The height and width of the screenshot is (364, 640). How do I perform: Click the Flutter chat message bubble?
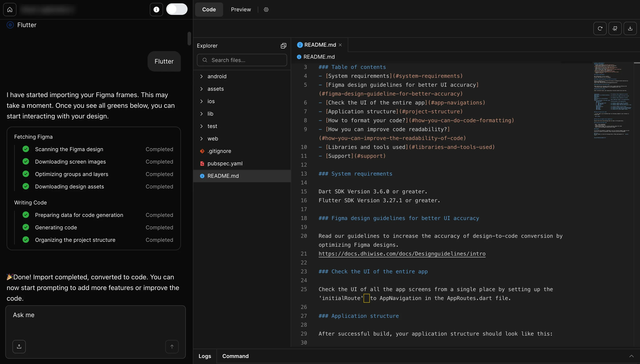point(164,62)
